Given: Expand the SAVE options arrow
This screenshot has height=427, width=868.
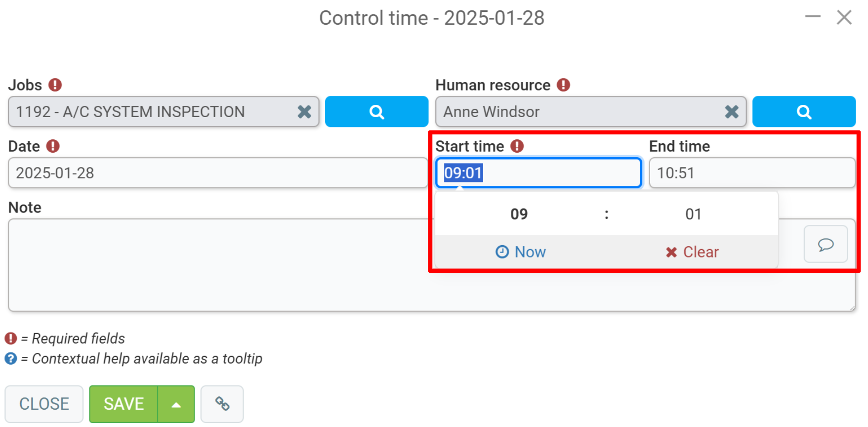Looking at the screenshot, I should (176, 404).
